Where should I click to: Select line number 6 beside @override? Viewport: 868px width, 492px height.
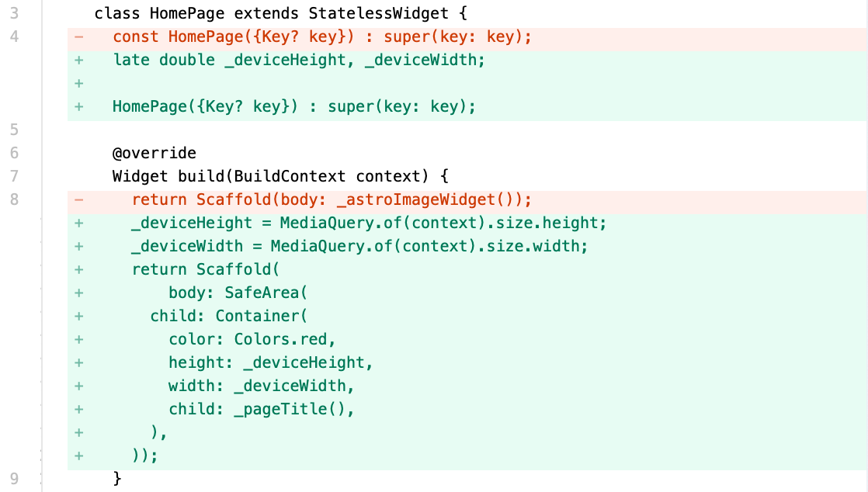15,153
